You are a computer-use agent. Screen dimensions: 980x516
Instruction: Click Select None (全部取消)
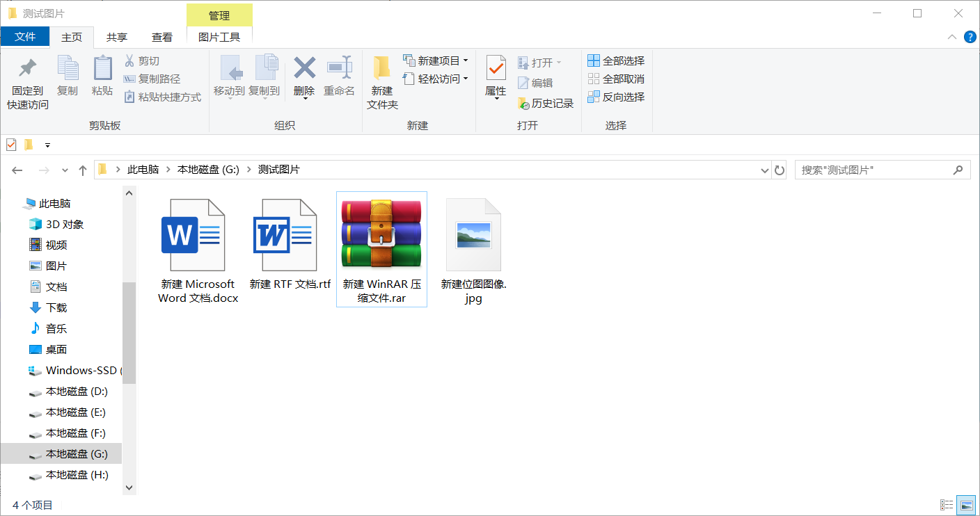(616, 79)
